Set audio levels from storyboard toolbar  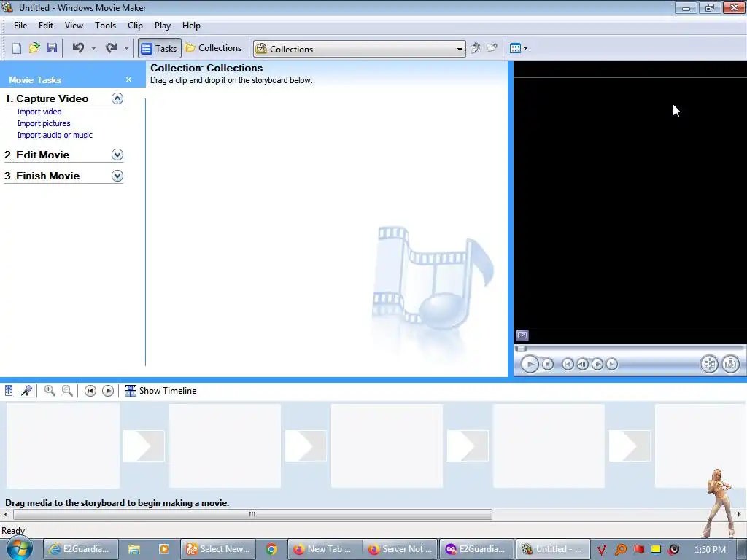9,391
